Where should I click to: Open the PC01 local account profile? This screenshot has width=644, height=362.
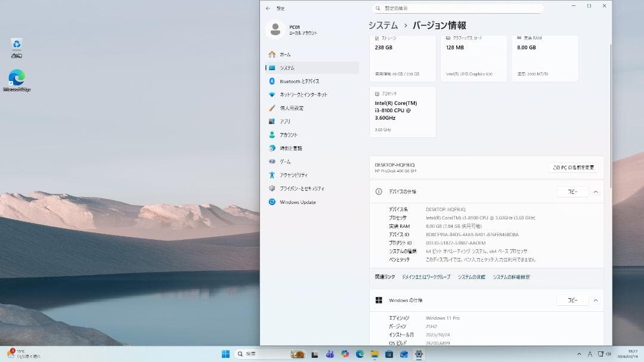point(292,30)
